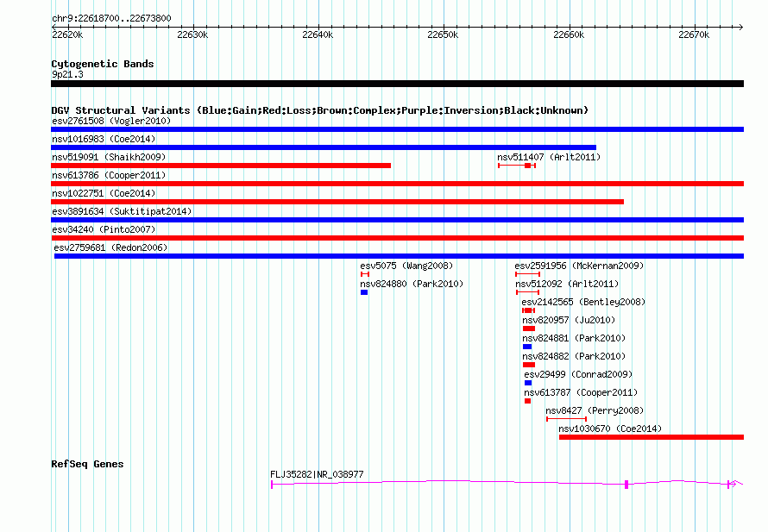
Task: Click the RefSeq Genes track title
Action: coord(87,464)
